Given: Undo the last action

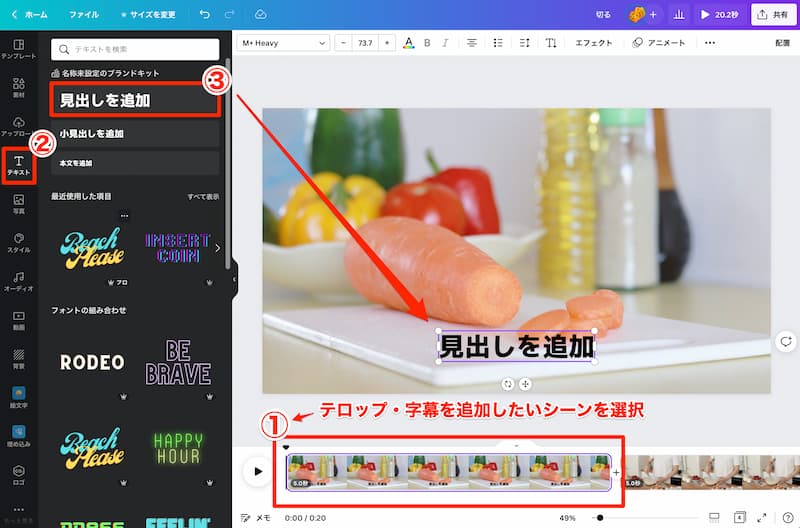Looking at the screenshot, I should 205,14.
